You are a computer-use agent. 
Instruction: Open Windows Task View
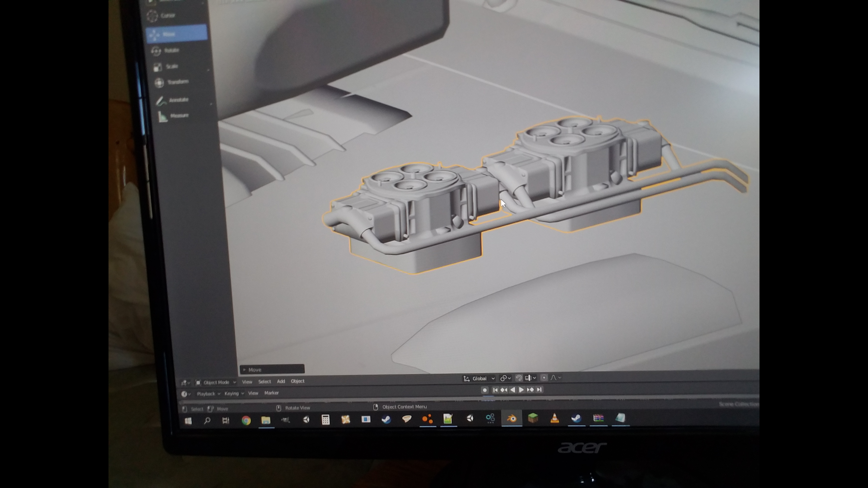tap(226, 421)
